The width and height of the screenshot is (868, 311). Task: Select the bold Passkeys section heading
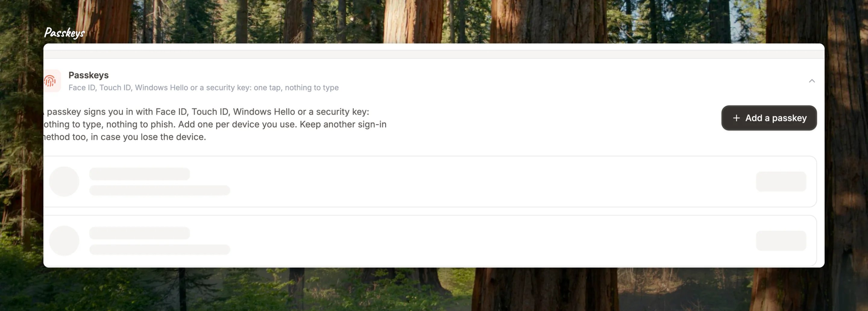[89, 75]
